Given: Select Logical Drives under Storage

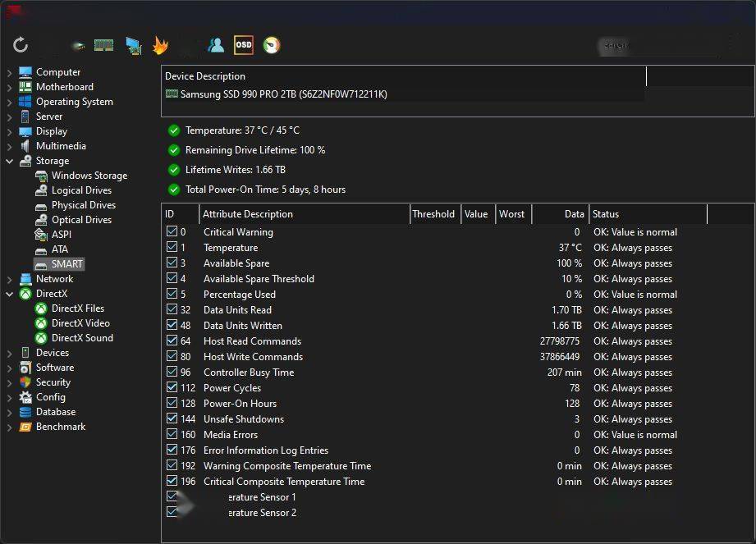Looking at the screenshot, I should pos(81,190).
